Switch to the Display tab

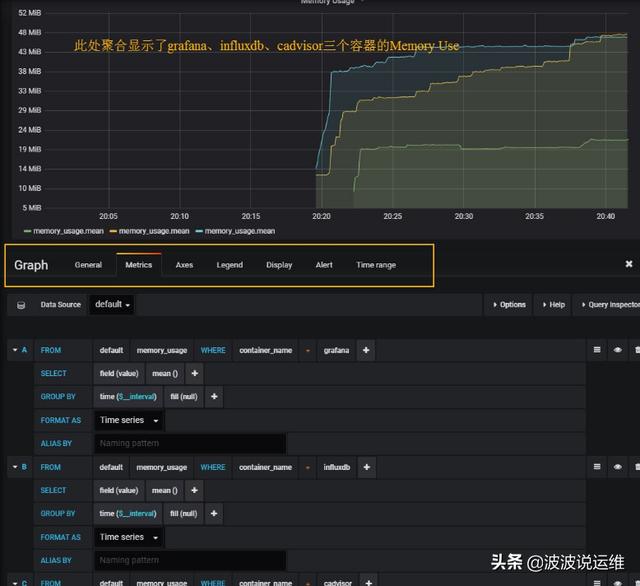tap(279, 265)
